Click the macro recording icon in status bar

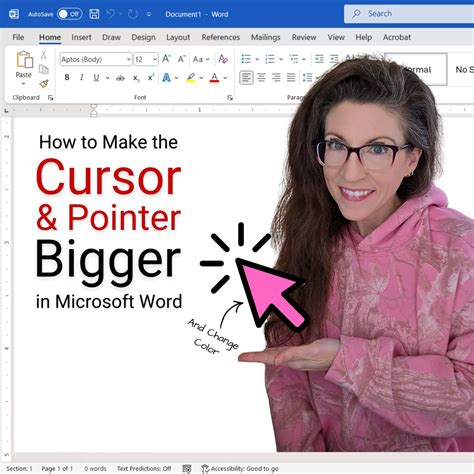pyautogui.click(x=187, y=469)
